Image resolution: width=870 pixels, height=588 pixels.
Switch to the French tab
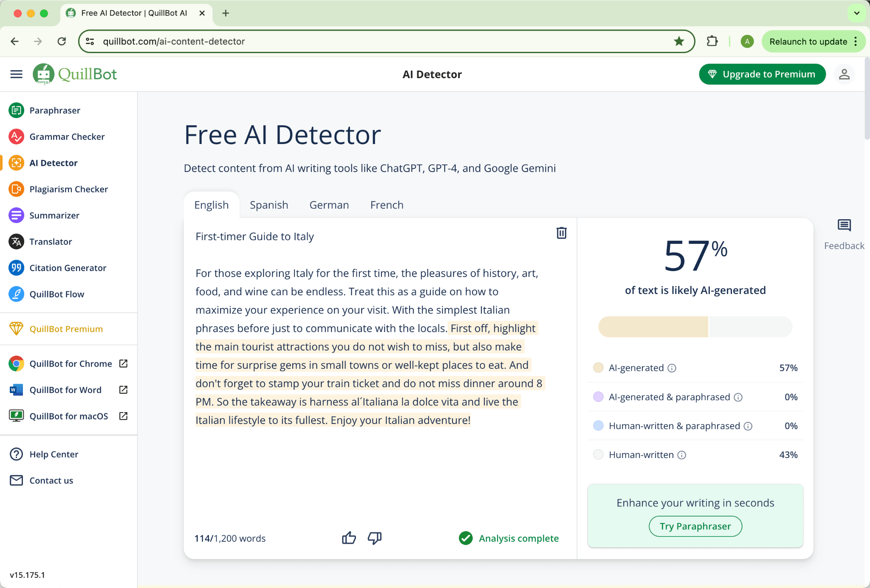(x=387, y=205)
